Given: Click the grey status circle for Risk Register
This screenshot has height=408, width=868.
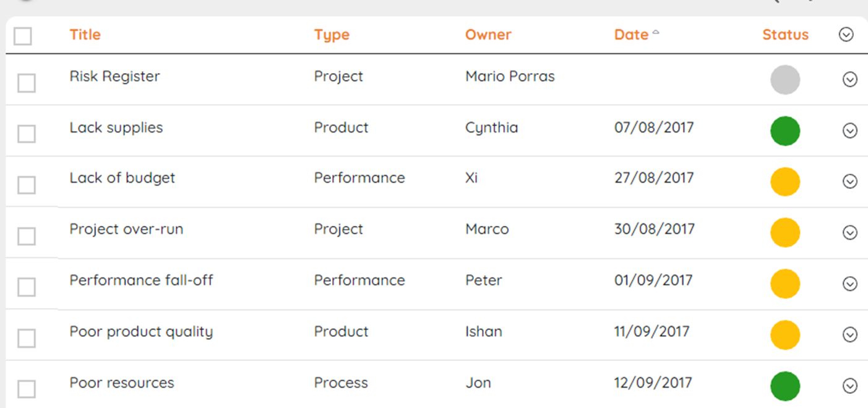Looking at the screenshot, I should [785, 80].
